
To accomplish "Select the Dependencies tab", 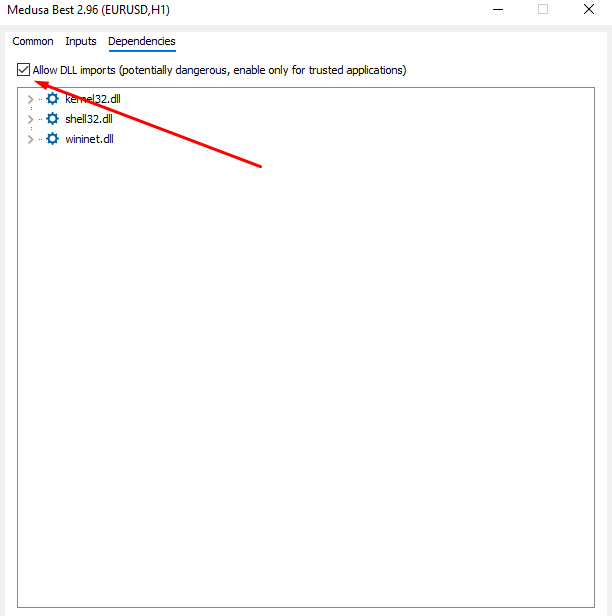I will click(142, 41).
